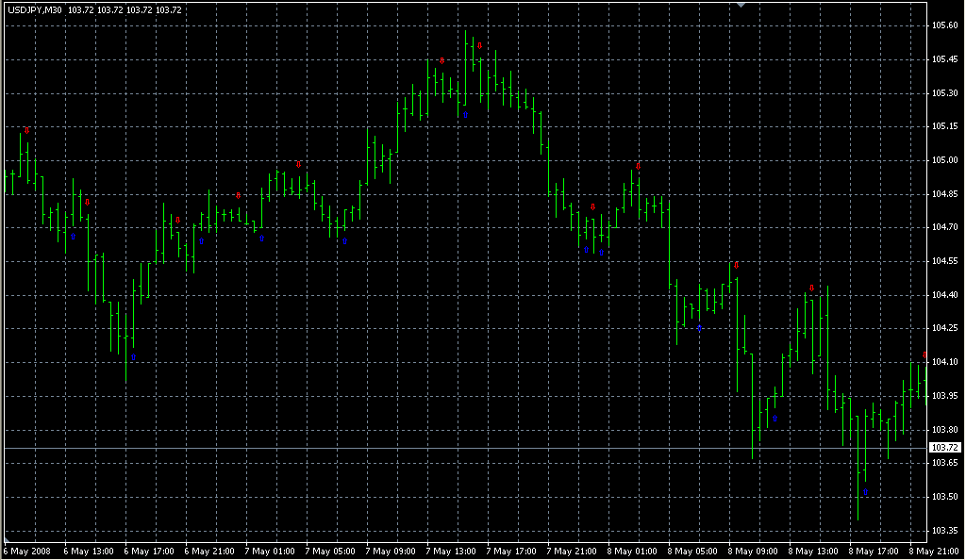Click the USDJPY,M30 chart title
The image size is (966, 560).
[36, 9]
